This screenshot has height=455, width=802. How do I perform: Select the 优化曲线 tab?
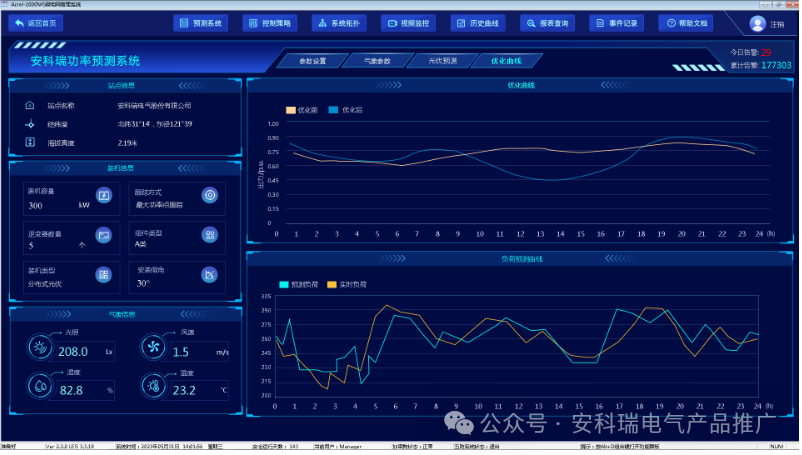pos(506,61)
